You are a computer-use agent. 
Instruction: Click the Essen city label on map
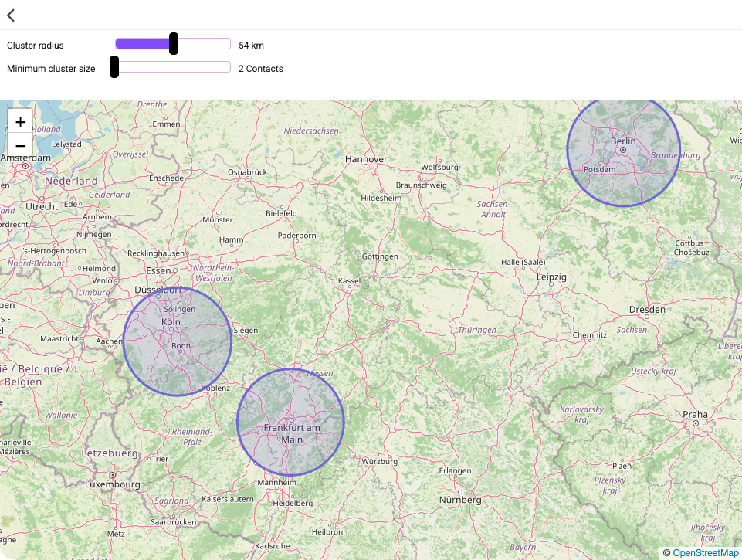pyautogui.click(x=158, y=271)
